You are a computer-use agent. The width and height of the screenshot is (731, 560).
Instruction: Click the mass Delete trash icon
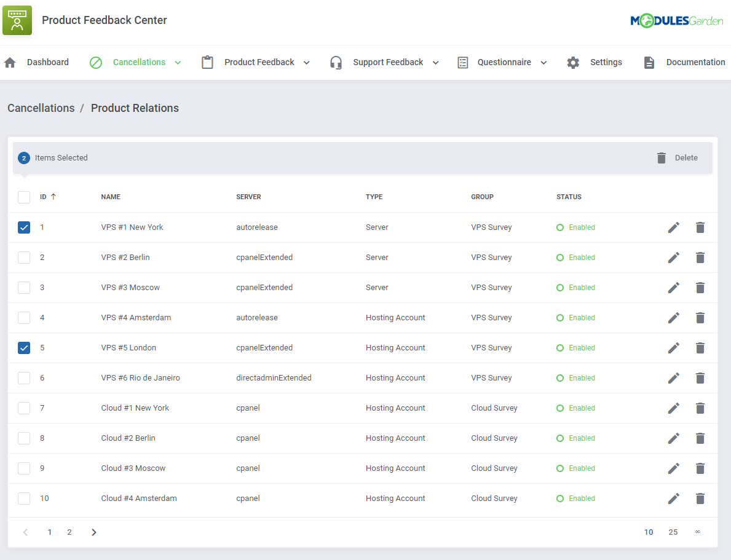(x=662, y=157)
